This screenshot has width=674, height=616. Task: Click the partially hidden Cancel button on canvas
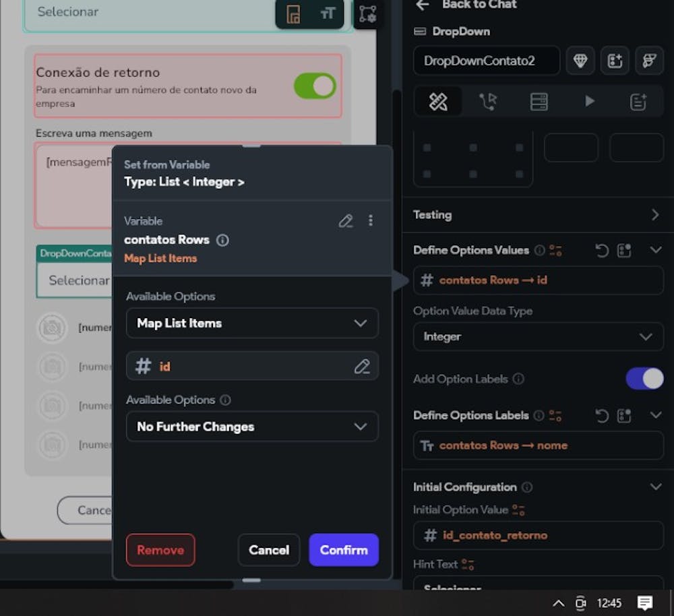pos(85,510)
